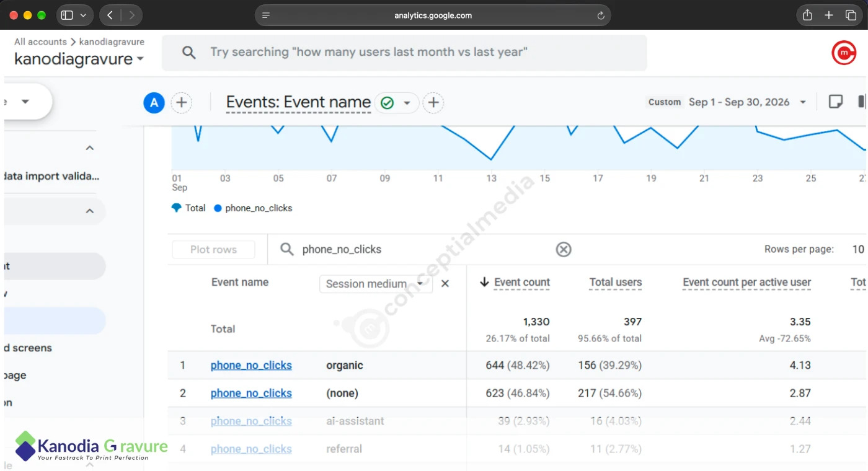Show the tab overview icon

[x=851, y=15]
